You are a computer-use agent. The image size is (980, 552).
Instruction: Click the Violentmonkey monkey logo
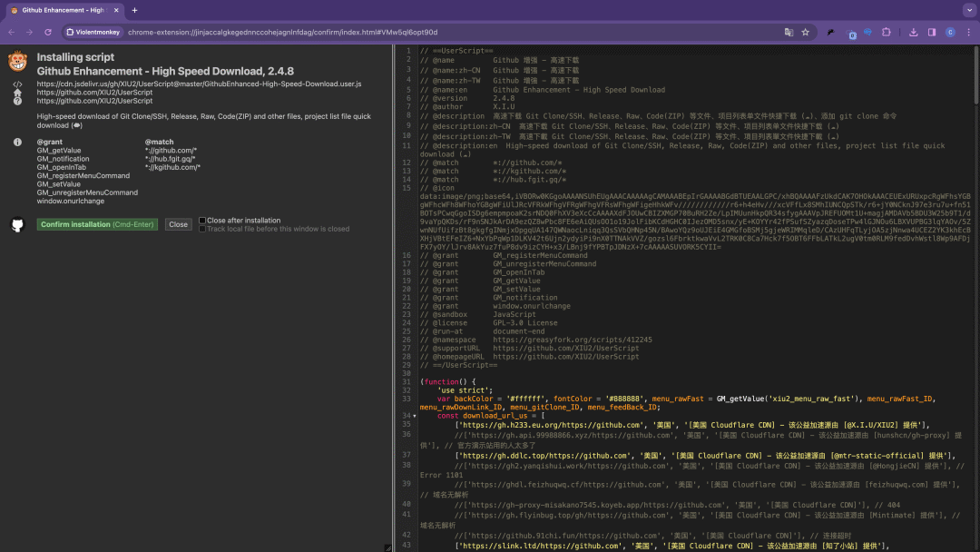tap(17, 61)
